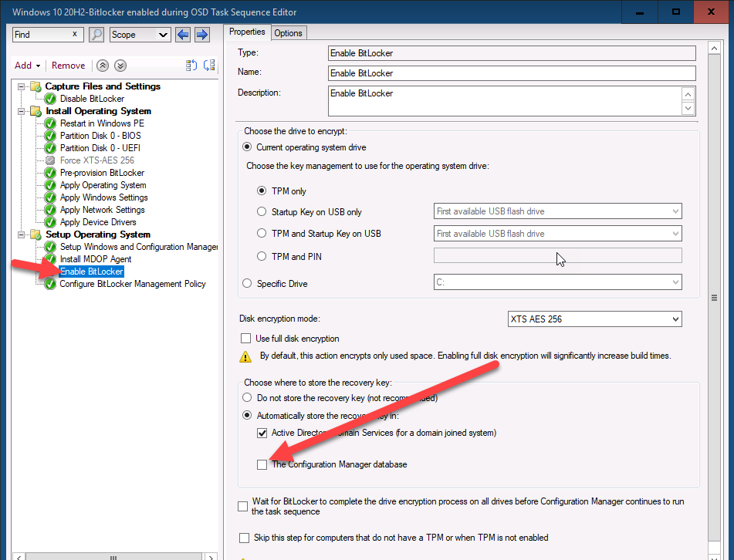Click green check icon of Disable BitLocker
Viewport: 734px width, 560px height.
pos(50,99)
